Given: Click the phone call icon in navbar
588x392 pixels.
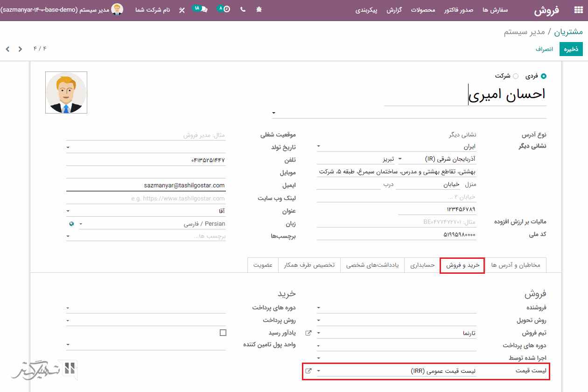Looking at the screenshot, I should pos(243,9).
